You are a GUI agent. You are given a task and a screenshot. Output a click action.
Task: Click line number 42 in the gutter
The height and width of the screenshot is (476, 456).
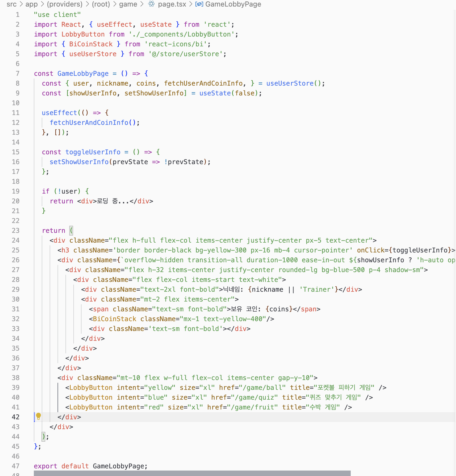click(16, 417)
